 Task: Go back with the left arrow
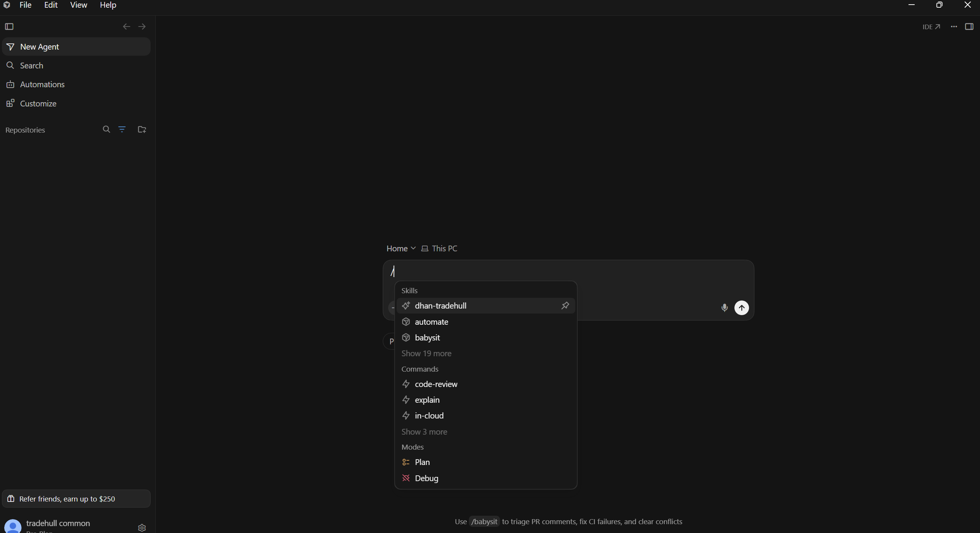(x=126, y=27)
